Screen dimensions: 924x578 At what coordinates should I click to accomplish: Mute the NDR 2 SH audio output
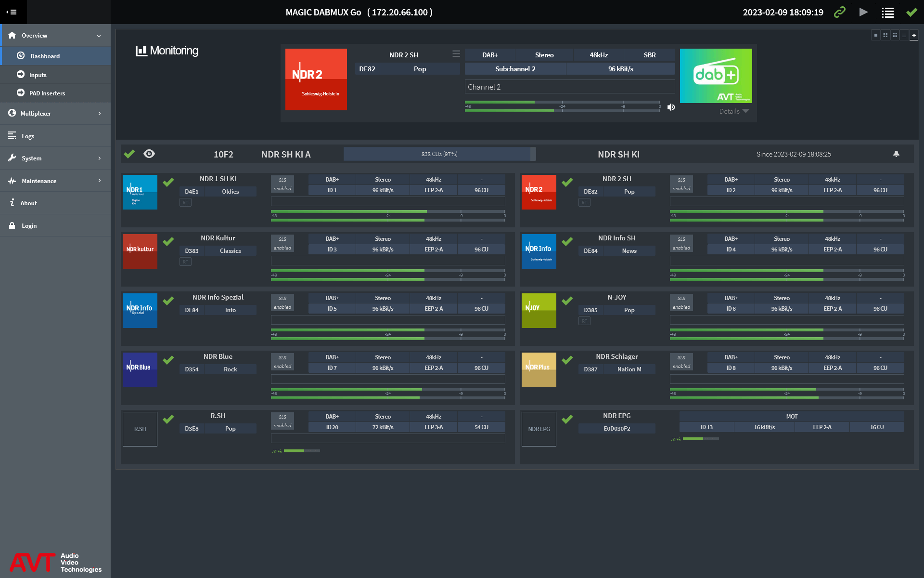tap(671, 107)
